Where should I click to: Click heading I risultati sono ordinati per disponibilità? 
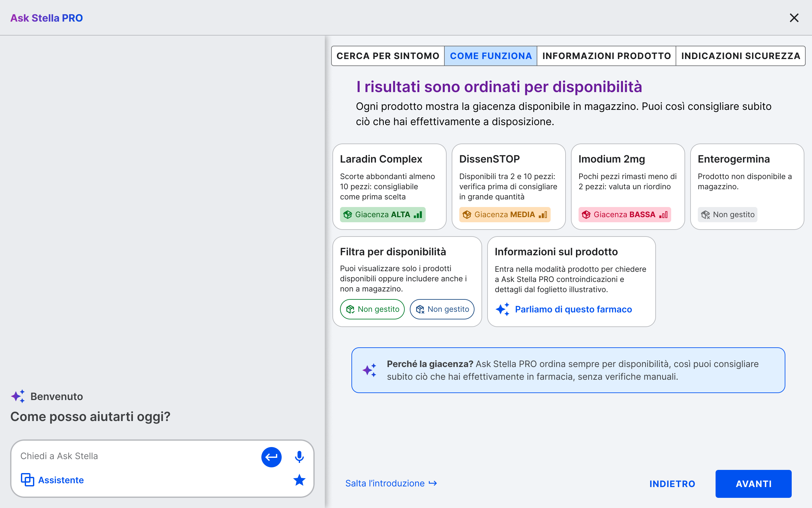(x=499, y=87)
